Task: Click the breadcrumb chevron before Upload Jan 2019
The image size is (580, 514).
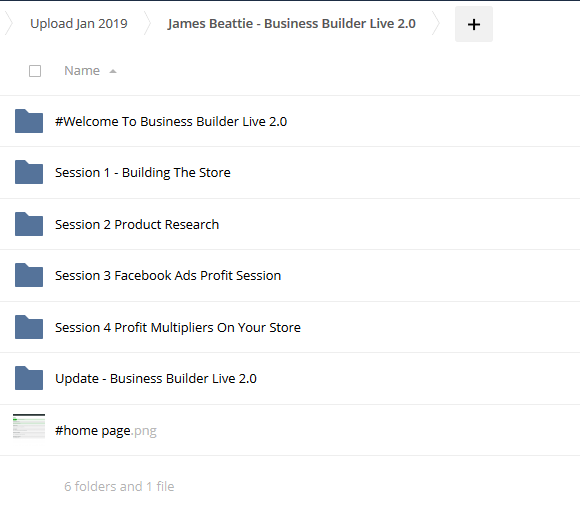Action: pyautogui.click(x=9, y=23)
